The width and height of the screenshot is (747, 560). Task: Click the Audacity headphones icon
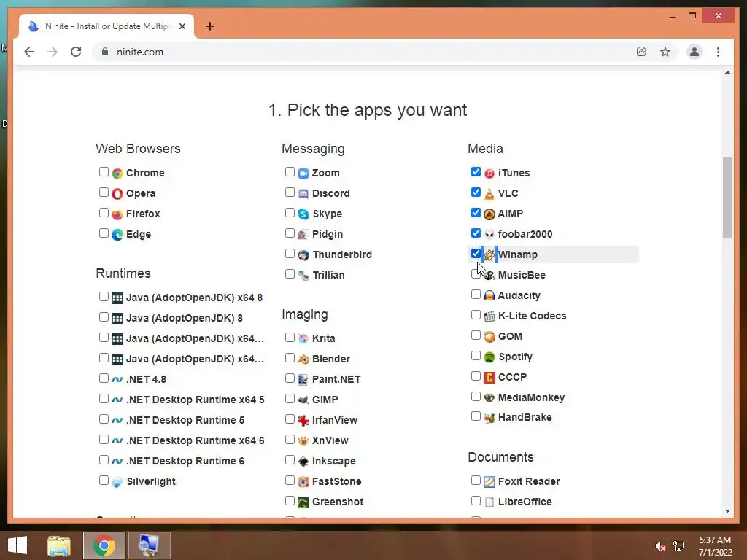(x=489, y=296)
